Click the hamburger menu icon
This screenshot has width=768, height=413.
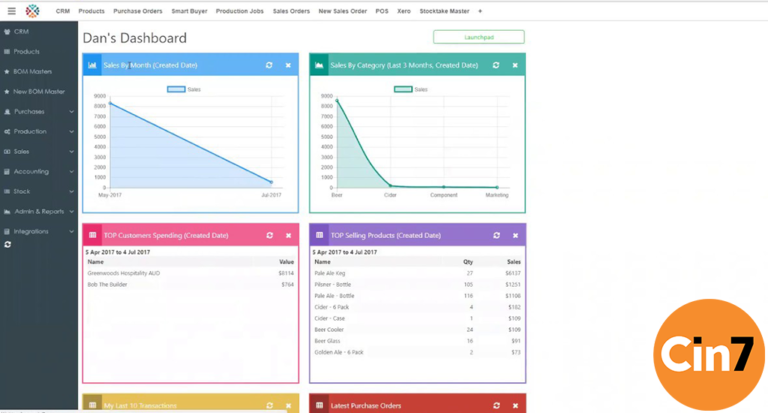(11, 10)
